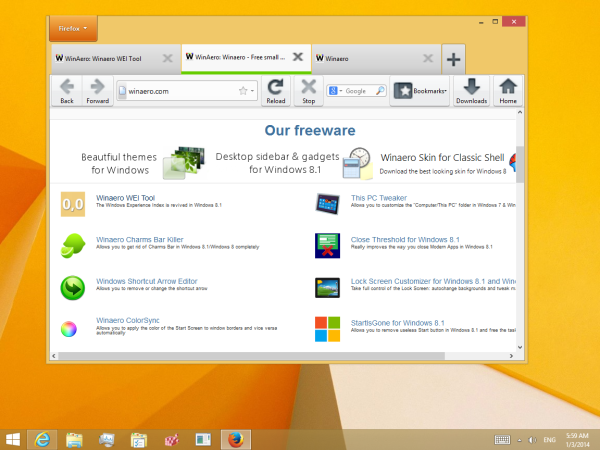
Task: Reload the current page
Action: tap(276, 91)
